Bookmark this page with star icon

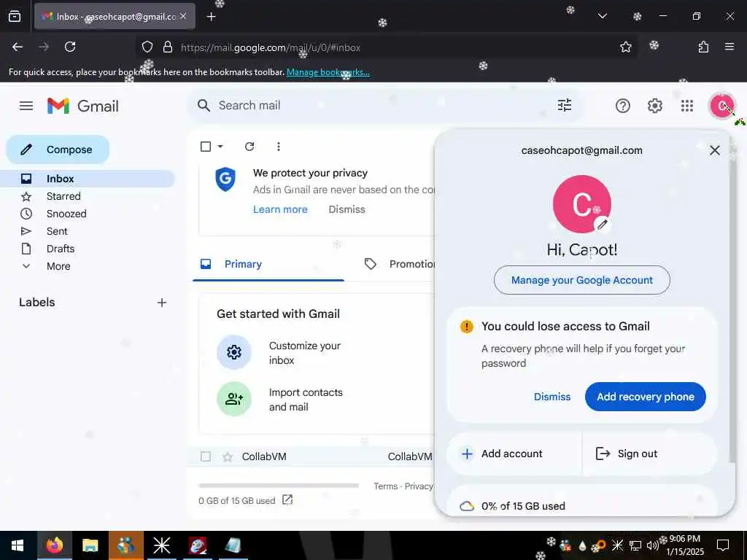point(626,47)
